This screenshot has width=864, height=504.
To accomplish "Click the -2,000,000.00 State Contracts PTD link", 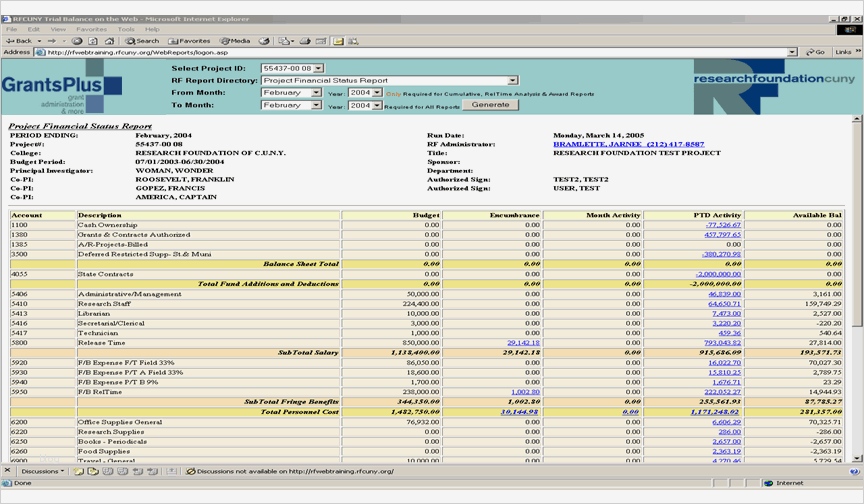I will coord(718,273).
